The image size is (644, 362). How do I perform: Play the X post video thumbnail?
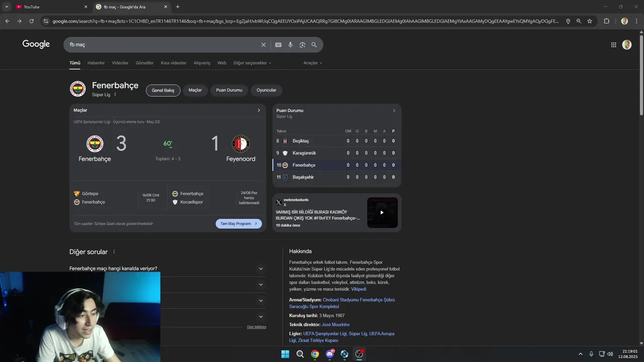(x=382, y=212)
